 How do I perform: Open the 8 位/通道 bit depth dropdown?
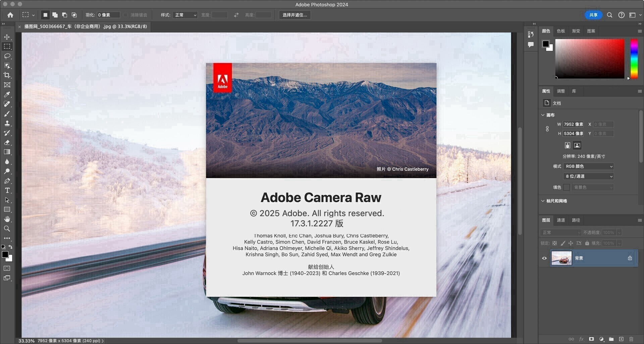click(588, 176)
